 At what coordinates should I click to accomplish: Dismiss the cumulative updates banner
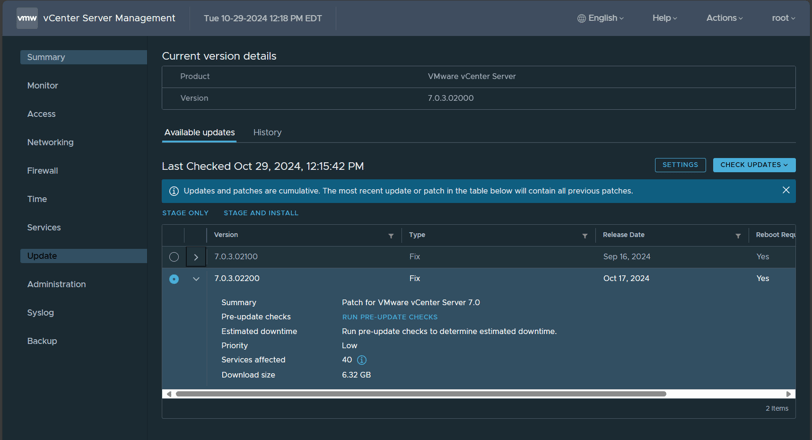pyautogui.click(x=786, y=190)
